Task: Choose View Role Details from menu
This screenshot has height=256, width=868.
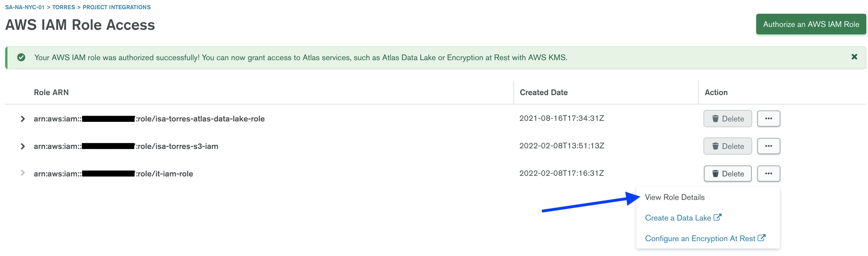Action: (x=675, y=198)
